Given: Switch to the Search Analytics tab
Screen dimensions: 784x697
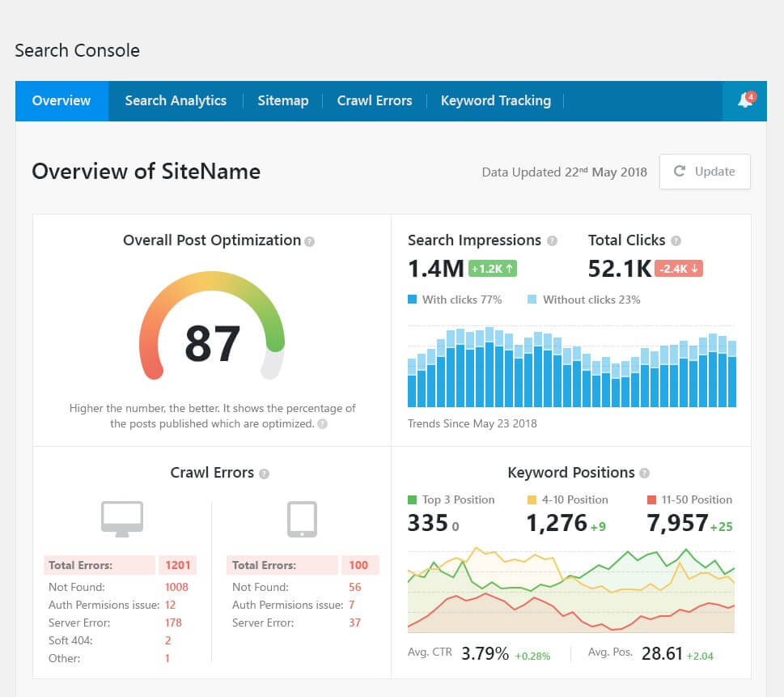Looking at the screenshot, I should pyautogui.click(x=176, y=100).
